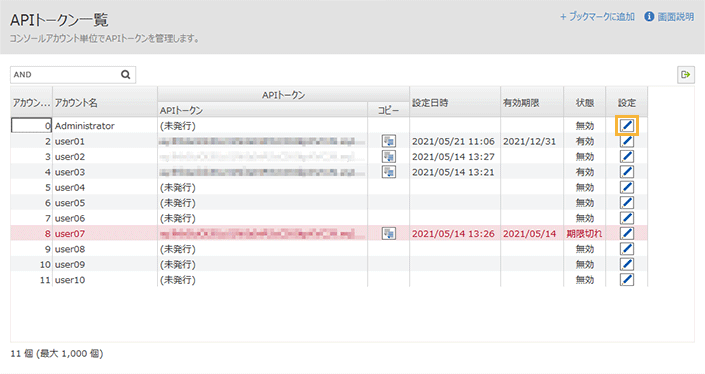Select the user06 account name cell
The height and width of the screenshot is (374, 705).
[105, 218]
